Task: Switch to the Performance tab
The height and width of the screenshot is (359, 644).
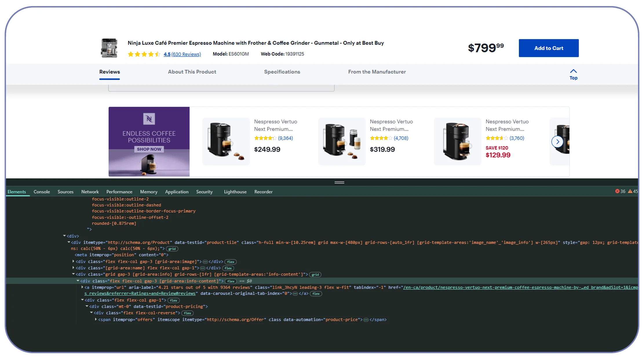Action: pyautogui.click(x=119, y=192)
